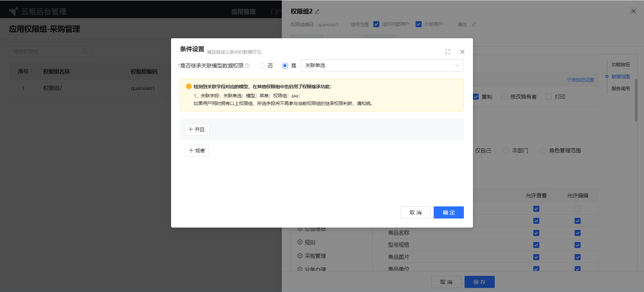Viewport: 644px width, 292px height.
Task: Click the 或者 add condition button
Action: tap(197, 151)
